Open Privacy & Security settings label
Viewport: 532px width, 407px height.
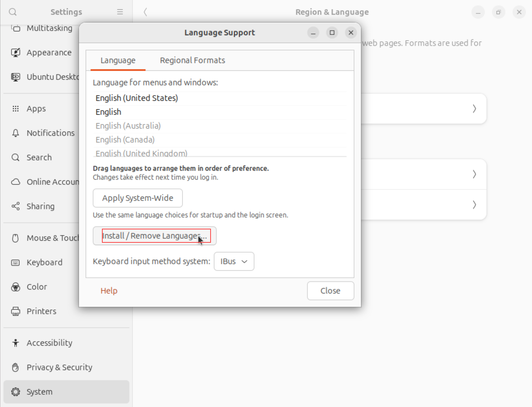pos(60,367)
